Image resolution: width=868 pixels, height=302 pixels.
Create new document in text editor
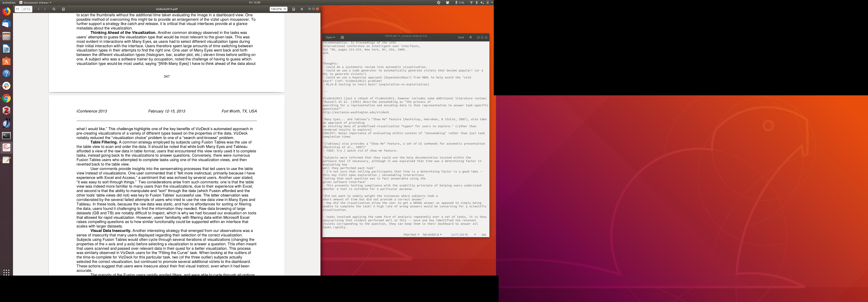(342, 37)
